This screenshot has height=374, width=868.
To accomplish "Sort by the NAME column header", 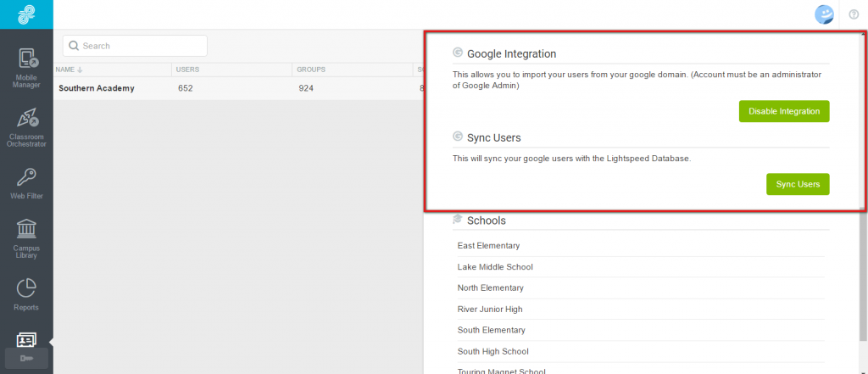I will point(69,70).
